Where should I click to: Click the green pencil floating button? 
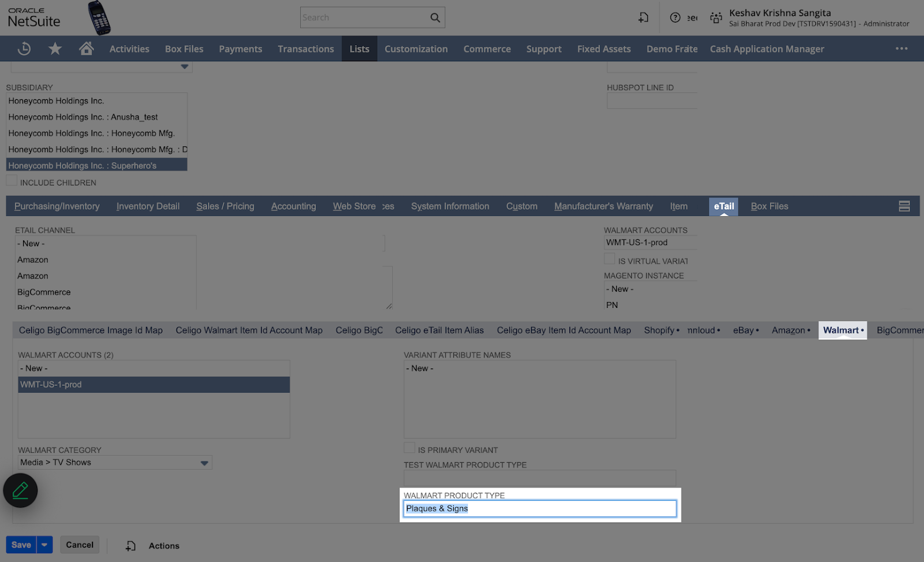point(20,490)
